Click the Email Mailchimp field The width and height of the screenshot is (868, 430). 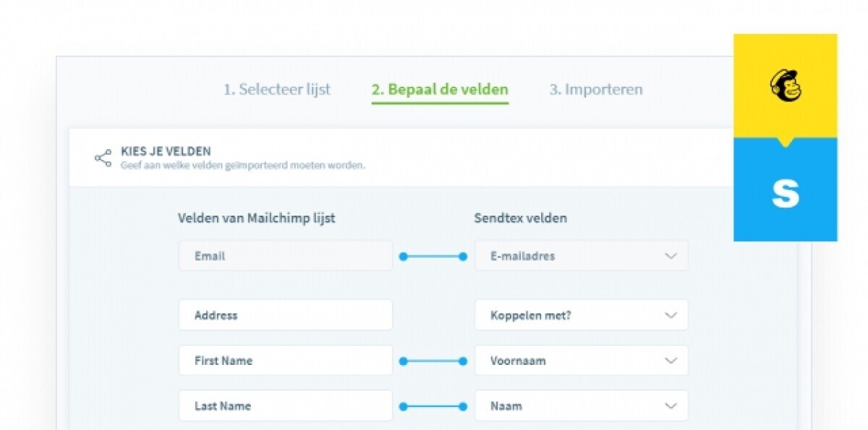[x=285, y=256]
